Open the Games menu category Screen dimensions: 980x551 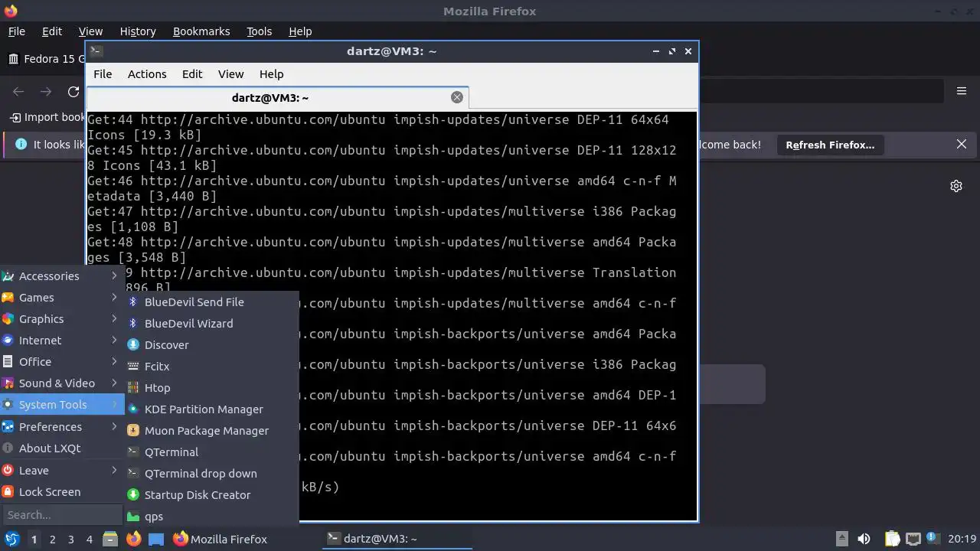(x=61, y=298)
